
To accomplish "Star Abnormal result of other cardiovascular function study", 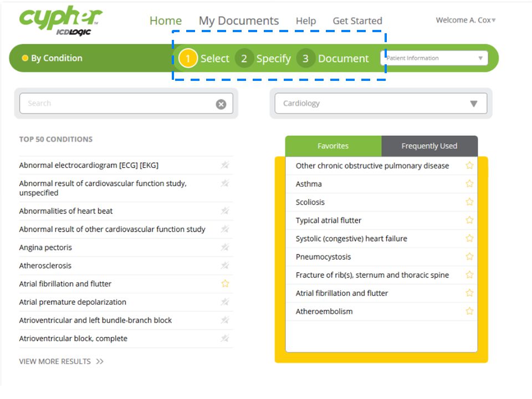I will coord(225,229).
